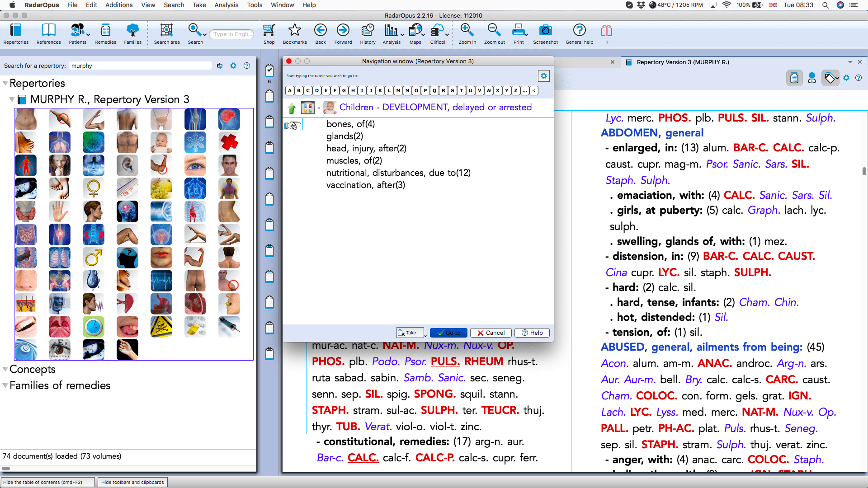Open navigation window settings gear
This screenshot has height=488, width=868.
tap(544, 76)
